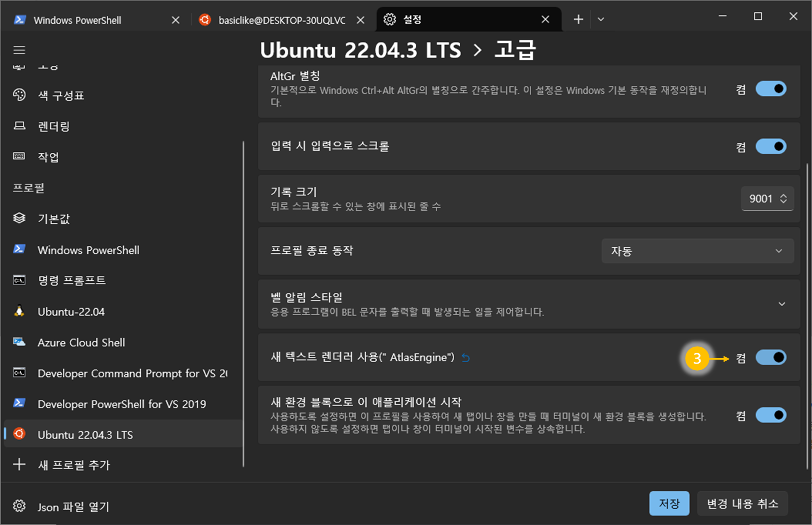Image resolution: width=812 pixels, height=525 pixels.
Task: Open the 작업 settings page
Action: [x=123, y=157]
